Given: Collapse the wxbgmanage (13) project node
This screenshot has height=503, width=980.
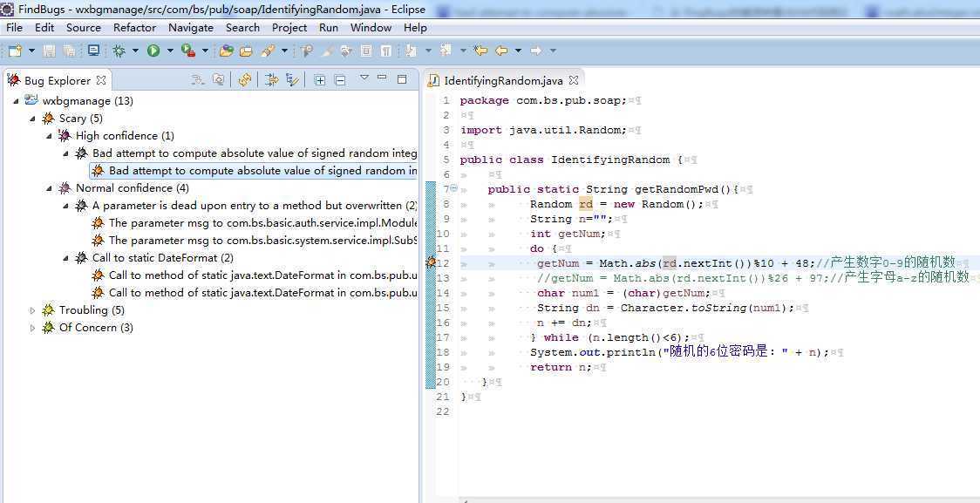Looking at the screenshot, I should point(16,100).
